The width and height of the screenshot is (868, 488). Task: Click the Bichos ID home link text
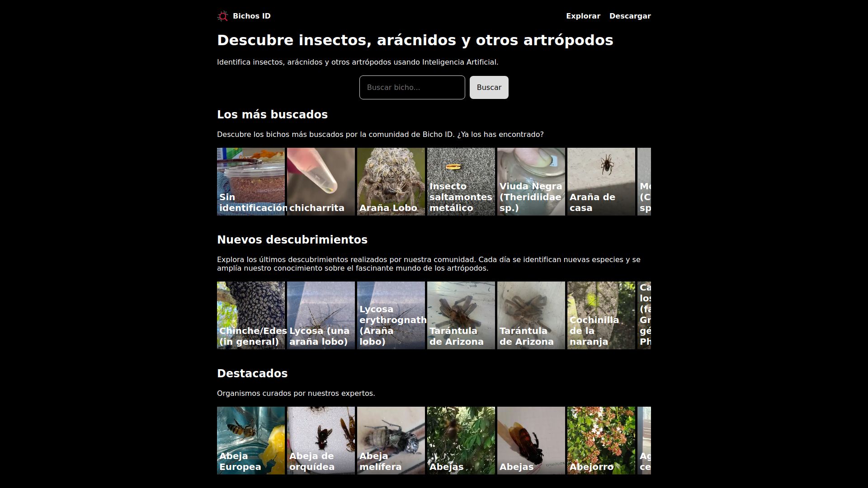(251, 16)
